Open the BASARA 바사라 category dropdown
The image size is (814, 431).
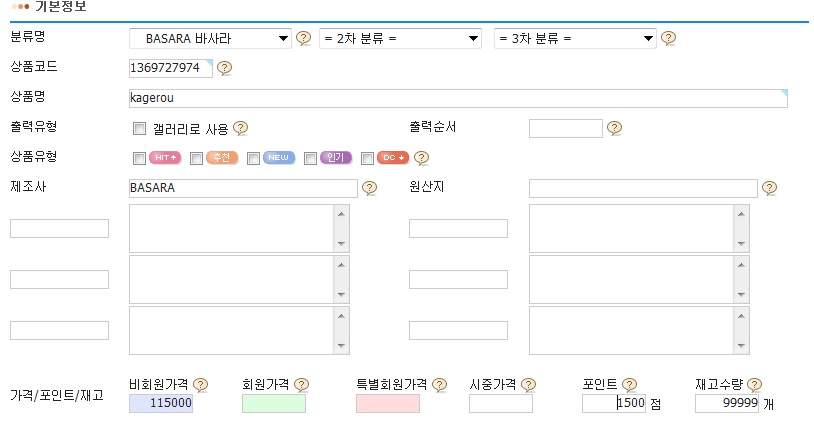(210, 39)
